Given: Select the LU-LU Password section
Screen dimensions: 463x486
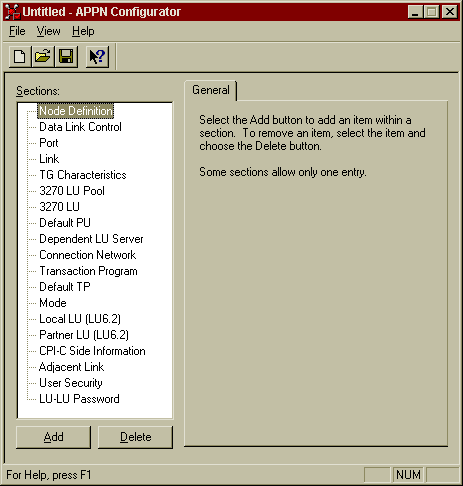Looking at the screenshot, I should [x=79, y=399].
